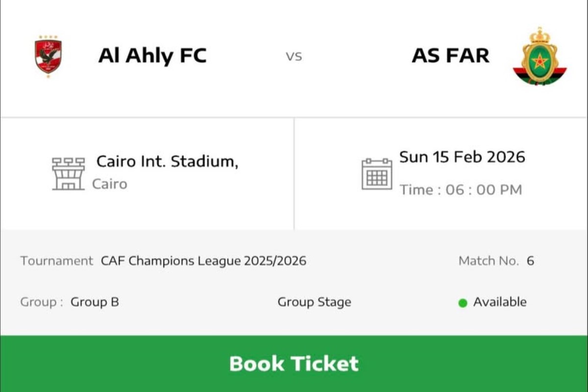The width and height of the screenshot is (588, 392).
Task: Click the Cairo city label
Action: (110, 184)
